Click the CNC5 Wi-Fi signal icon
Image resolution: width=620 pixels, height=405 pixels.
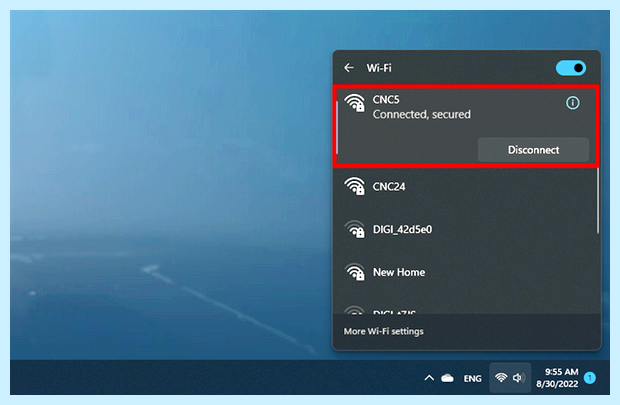pyautogui.click(x=355, y=103)
